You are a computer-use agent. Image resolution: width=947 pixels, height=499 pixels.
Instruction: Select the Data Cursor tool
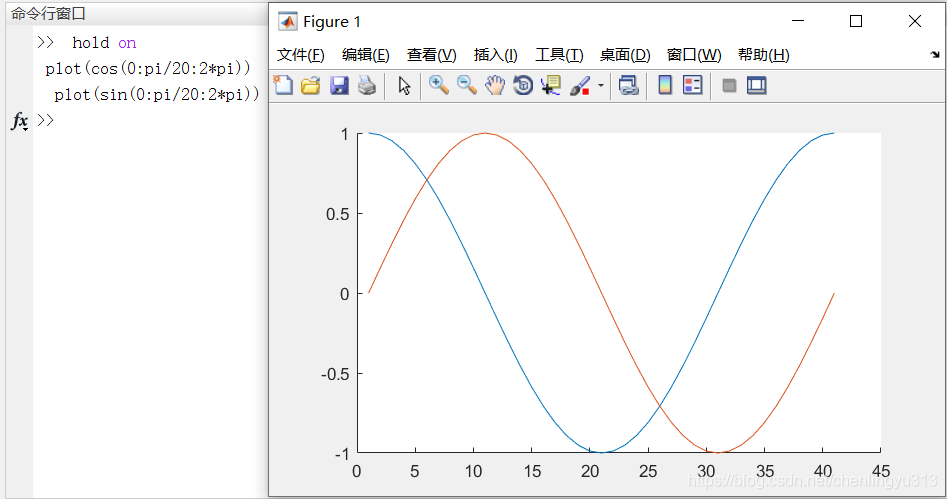(x=551, y=85)
